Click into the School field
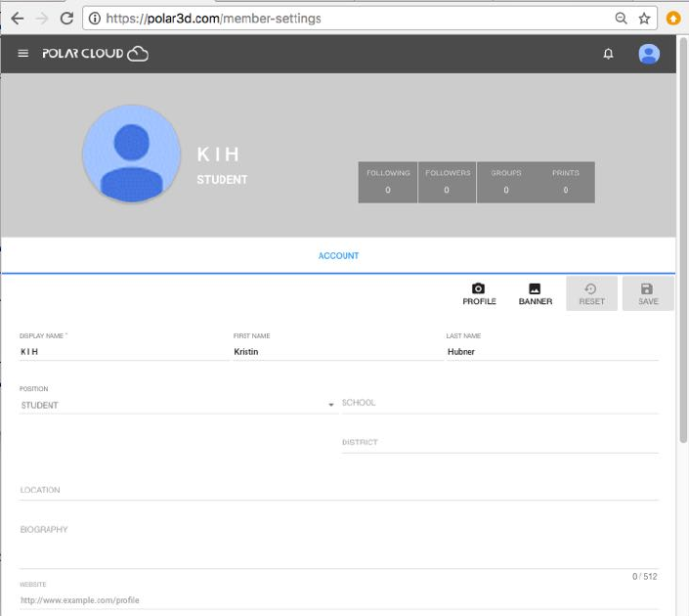 click(500, 403)
